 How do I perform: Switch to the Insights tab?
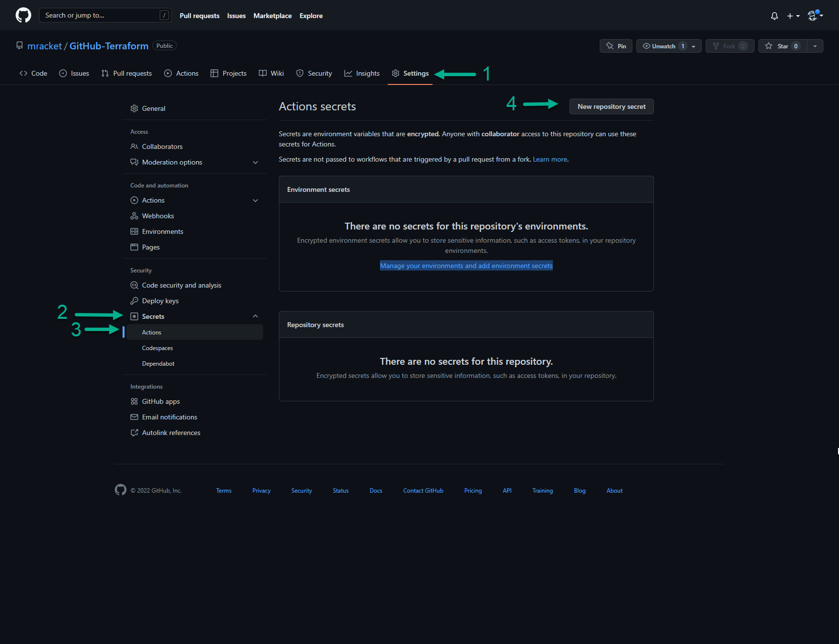tap(362, 73)
